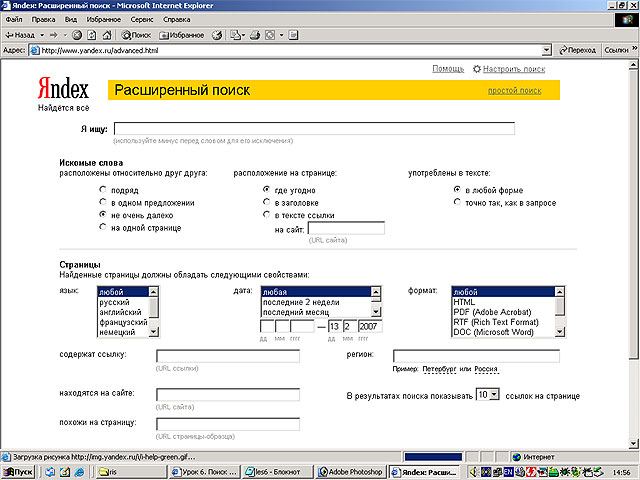Select 'в заголовке' radio option
640x480 pixels.
[266, 202]
